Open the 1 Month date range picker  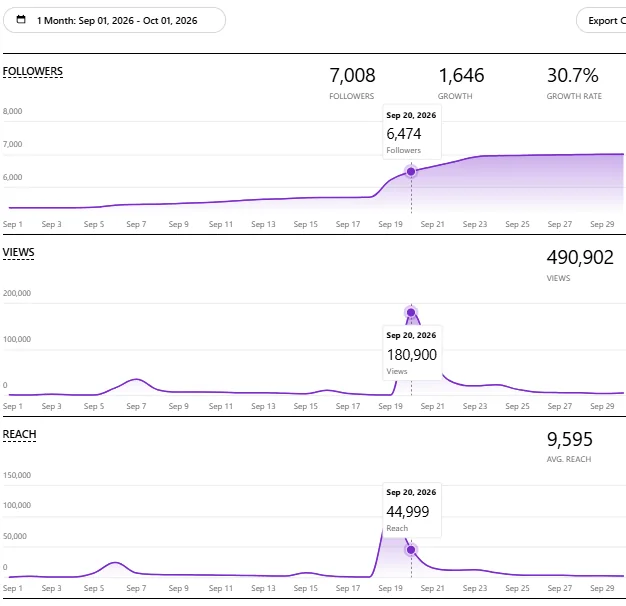tap(114, 20)
